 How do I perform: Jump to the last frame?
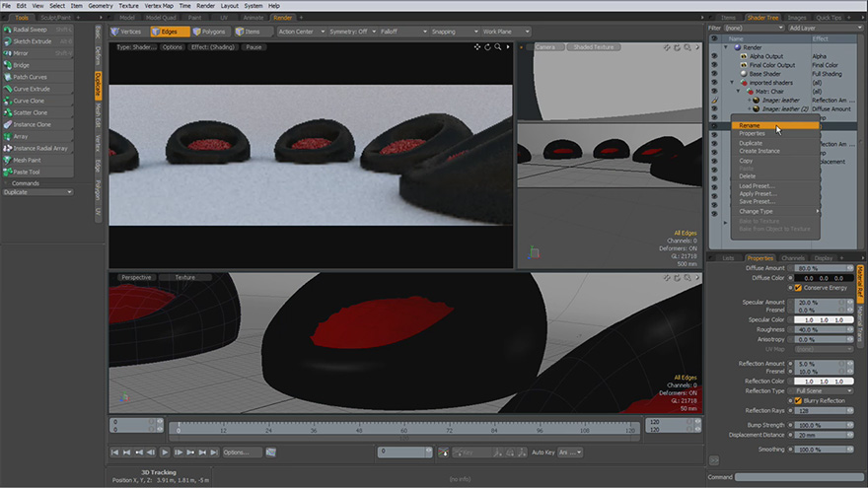pos(214,453)
